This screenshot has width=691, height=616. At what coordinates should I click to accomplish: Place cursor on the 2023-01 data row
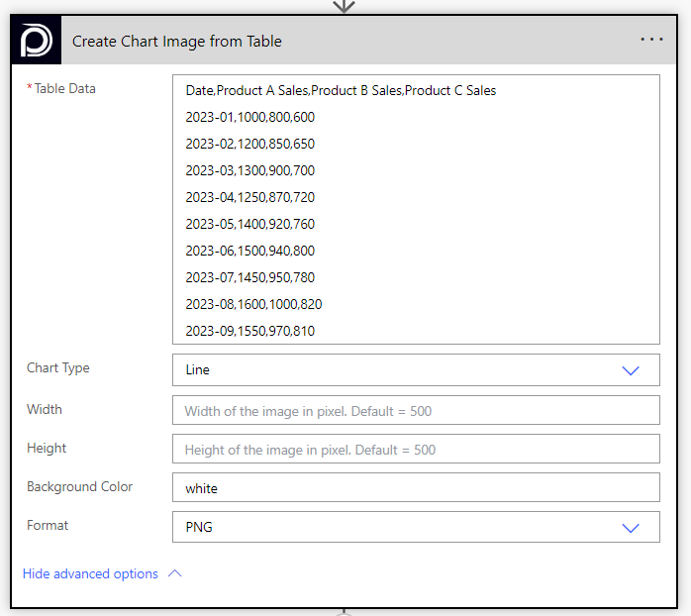249,117
